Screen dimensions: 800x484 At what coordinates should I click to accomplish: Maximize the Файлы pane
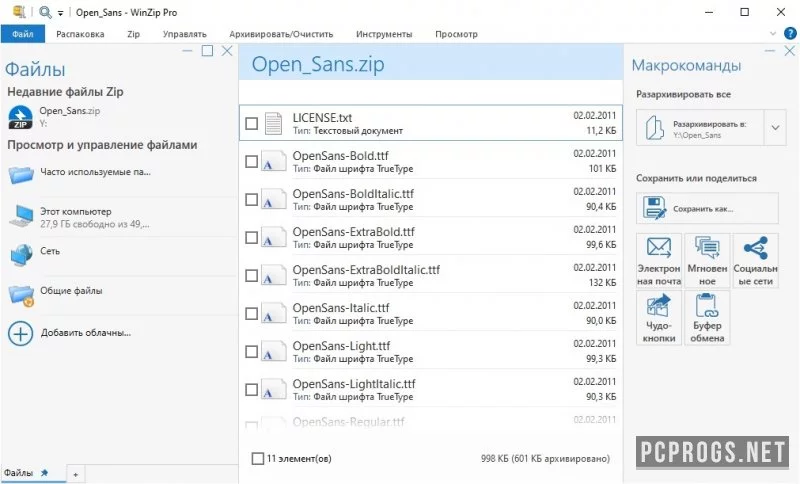[207, 50]
